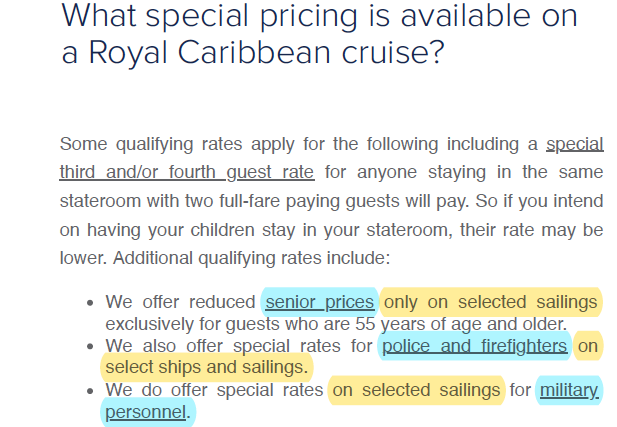The image size is (617, 427).
Task: Click the phrase "exclusively for guests"
Action: coord(188,324)
